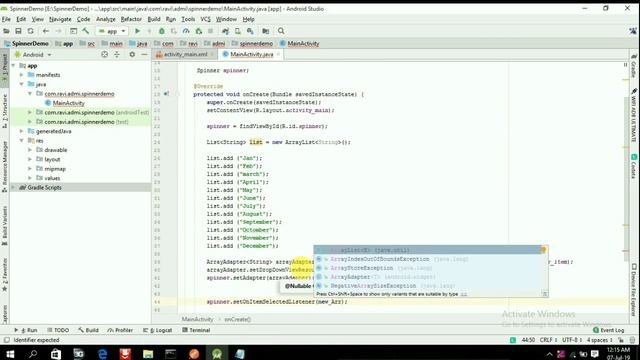The height and width of the screenshot is (360, 640).
Task: Open File Explorer from the taskbar
Action: [148, 353]
